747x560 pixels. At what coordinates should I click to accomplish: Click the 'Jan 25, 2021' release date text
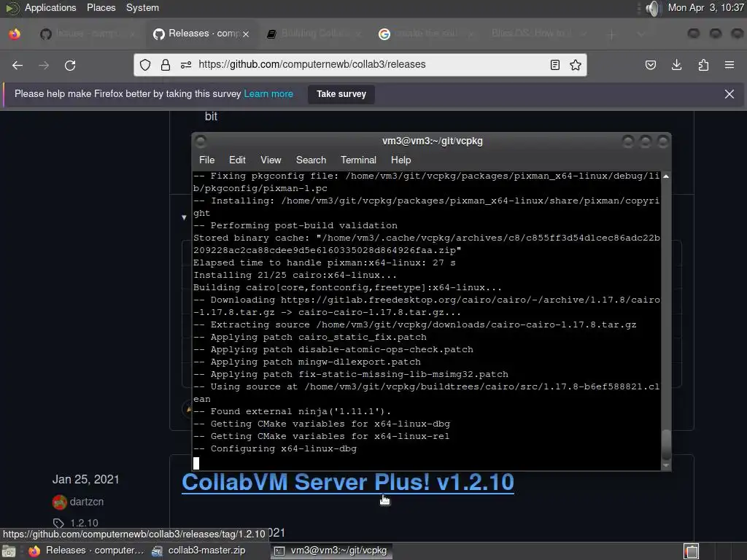(86, 479)
